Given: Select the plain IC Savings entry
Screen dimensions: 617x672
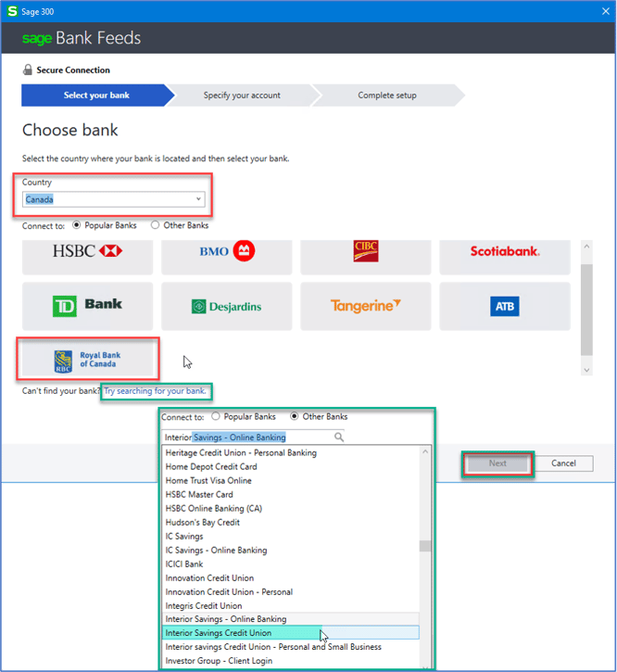Looking at the screenshot, I should [x=291, y=536].
